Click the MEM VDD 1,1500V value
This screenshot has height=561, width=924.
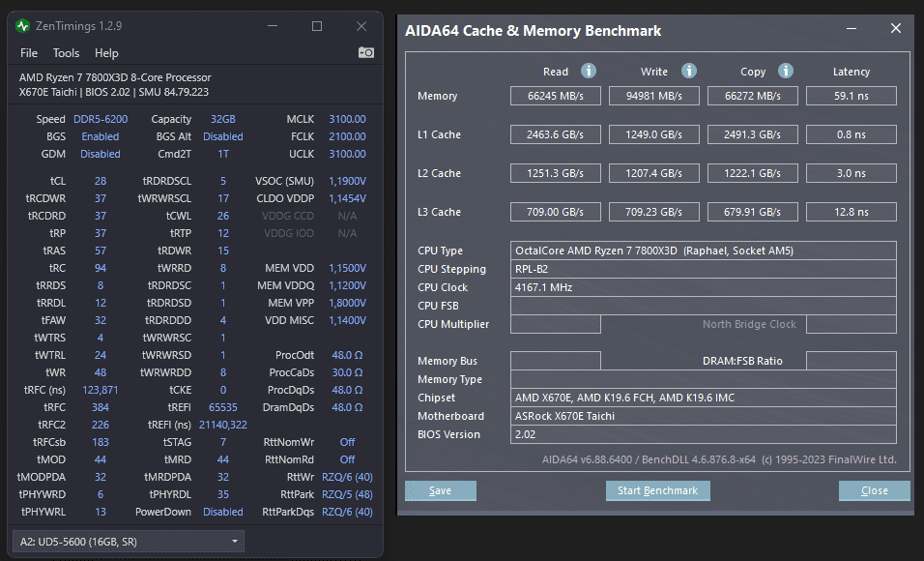tap(347, 268)
